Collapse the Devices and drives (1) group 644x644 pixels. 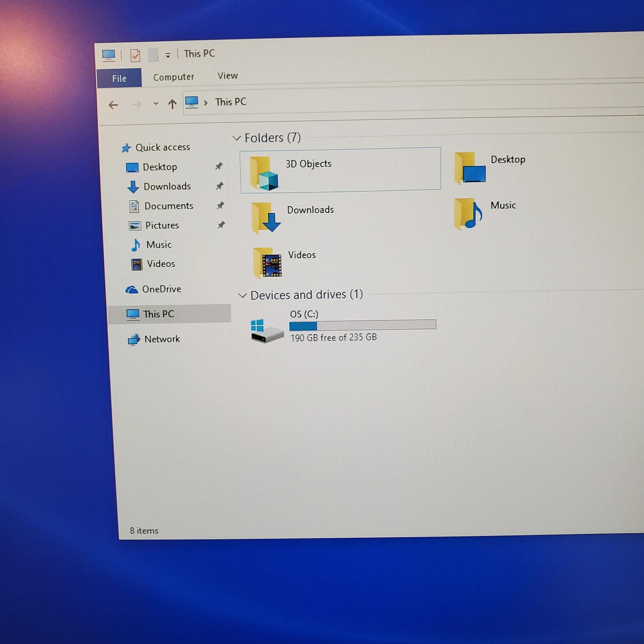pyautogui.click(x=243, y=296)
